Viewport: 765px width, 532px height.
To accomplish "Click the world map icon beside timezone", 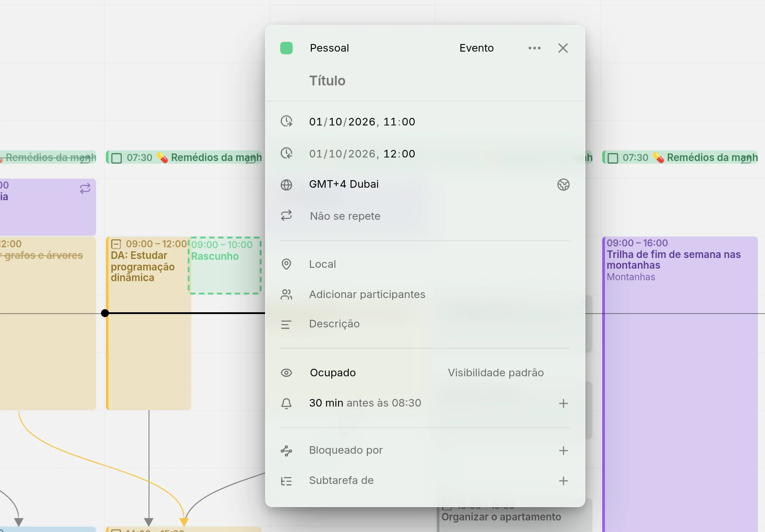I will 564,185.
